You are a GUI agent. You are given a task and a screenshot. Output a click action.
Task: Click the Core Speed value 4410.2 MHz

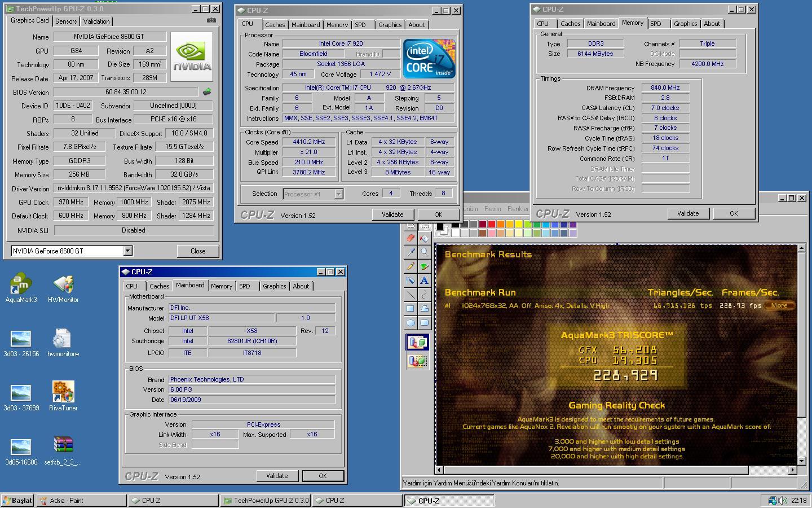click(308, 142)
